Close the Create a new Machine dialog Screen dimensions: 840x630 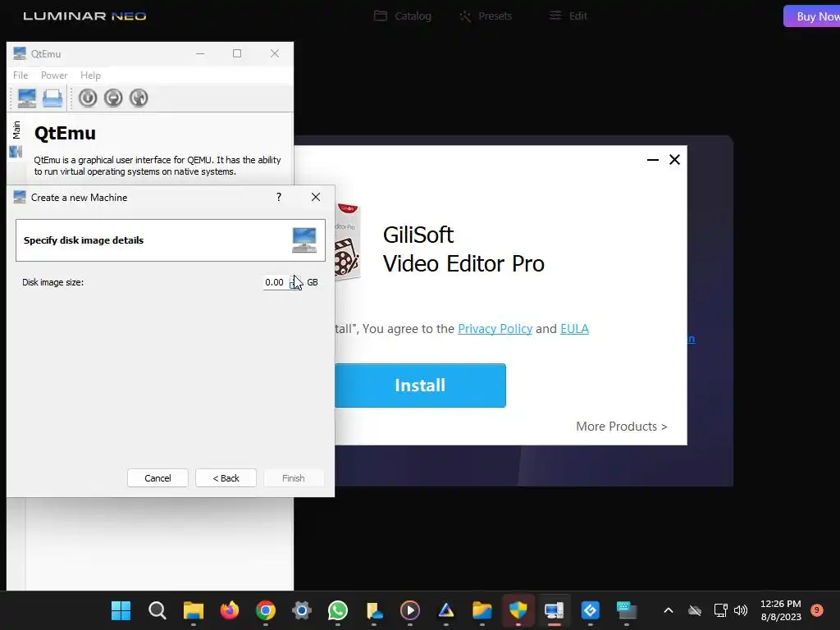tap(316, 197)
